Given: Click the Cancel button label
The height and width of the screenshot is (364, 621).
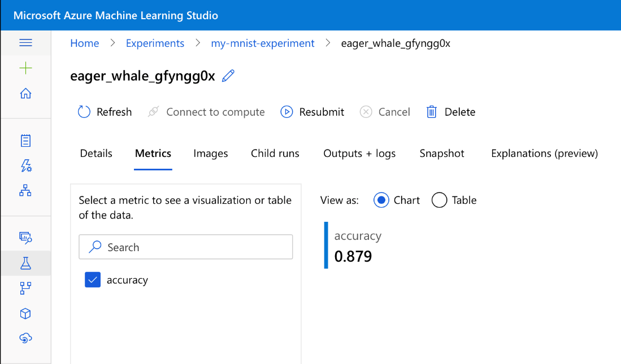Looking at the screenshot, I should pos(394,112).
